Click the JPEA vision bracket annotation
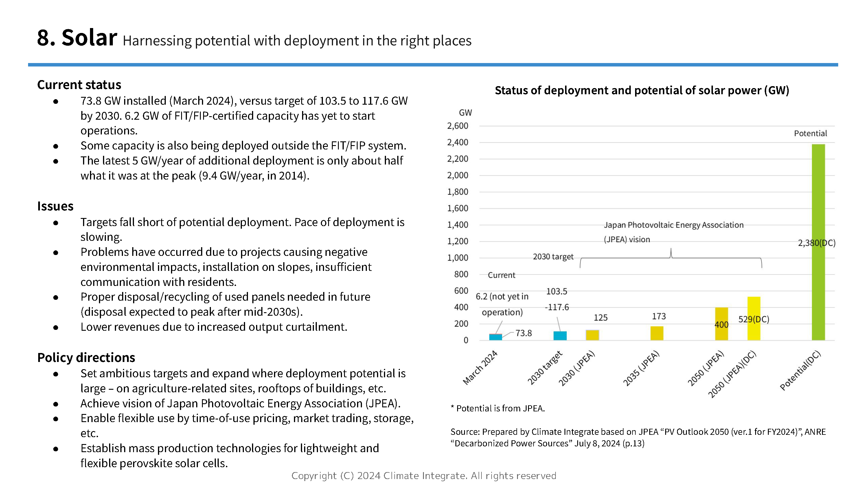Screen dimensions: 868x488 tap(671, 258)
